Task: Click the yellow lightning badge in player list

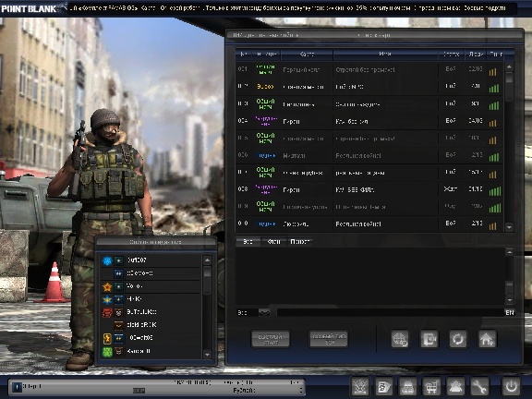Action: (107, 338)
